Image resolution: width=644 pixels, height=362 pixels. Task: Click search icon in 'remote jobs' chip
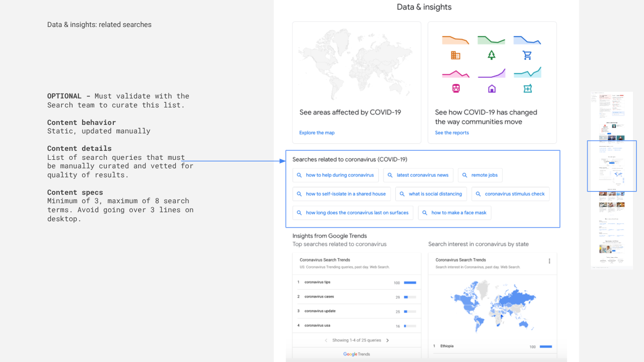(465, 175)
